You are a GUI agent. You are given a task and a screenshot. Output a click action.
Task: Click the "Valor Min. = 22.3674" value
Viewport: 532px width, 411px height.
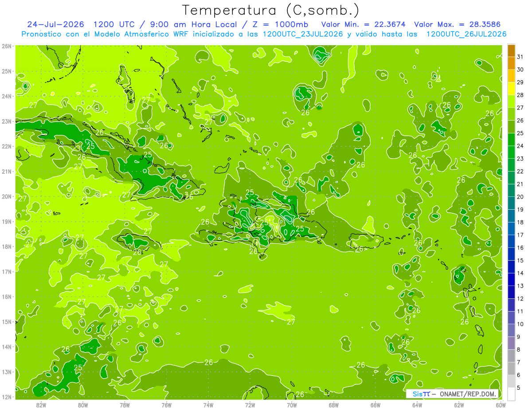[363, 24]
